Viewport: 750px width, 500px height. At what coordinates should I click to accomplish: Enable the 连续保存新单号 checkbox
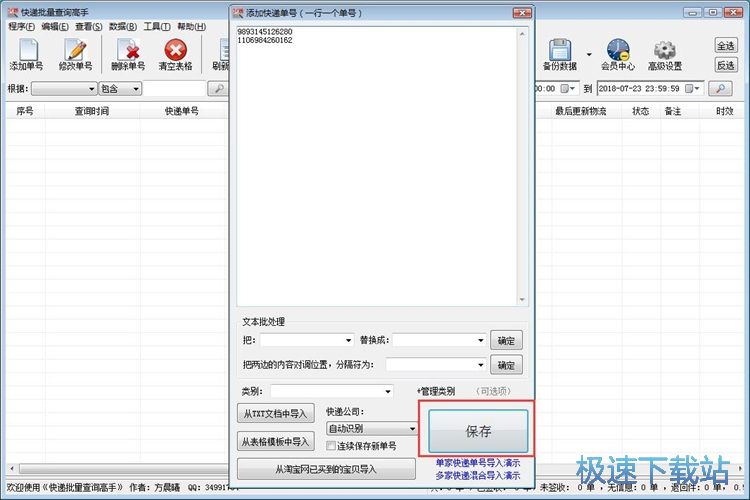pyautogui.click(x=331, y=446)
